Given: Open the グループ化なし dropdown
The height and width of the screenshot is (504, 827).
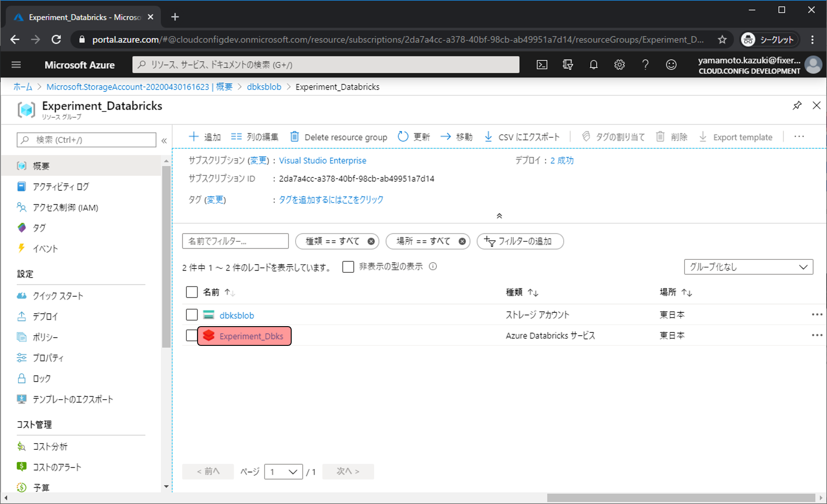Looking at the screenshot, I should (x=748, y=267).
